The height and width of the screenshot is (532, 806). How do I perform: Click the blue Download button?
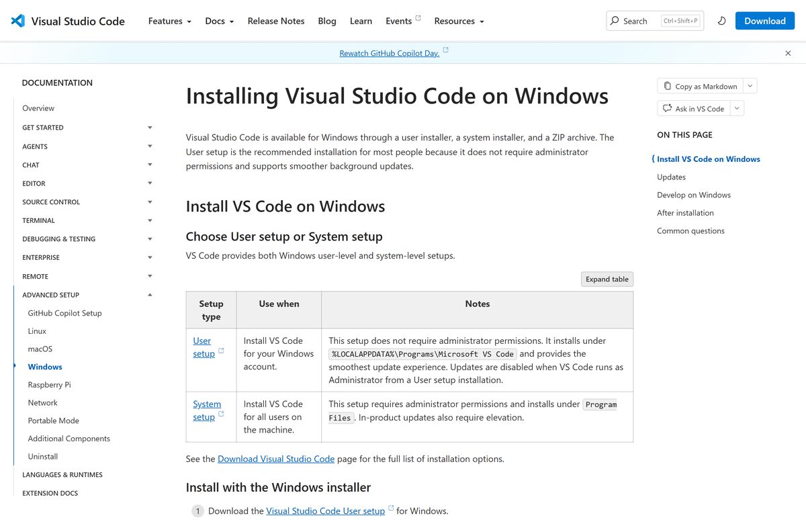click(765, 21)
